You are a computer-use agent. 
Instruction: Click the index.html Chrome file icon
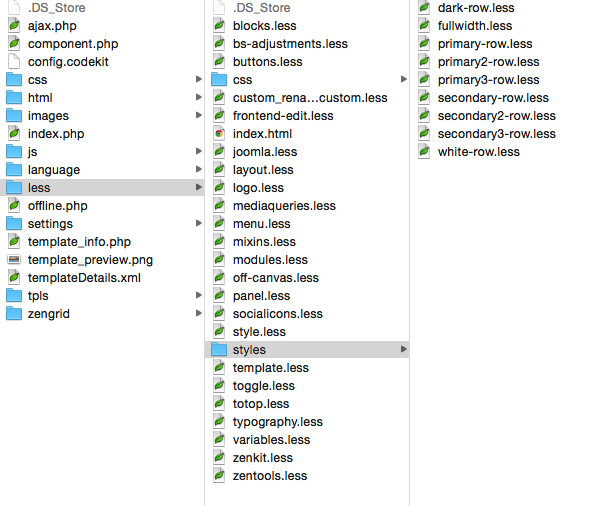pyautogui.click(x=219, y=133)
